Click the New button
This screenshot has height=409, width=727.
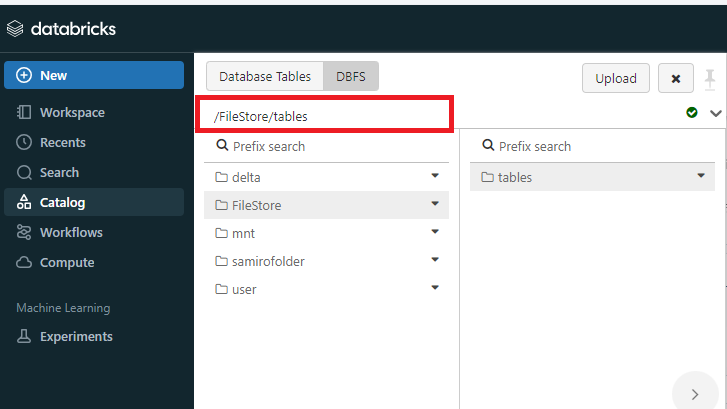[94, 75]
